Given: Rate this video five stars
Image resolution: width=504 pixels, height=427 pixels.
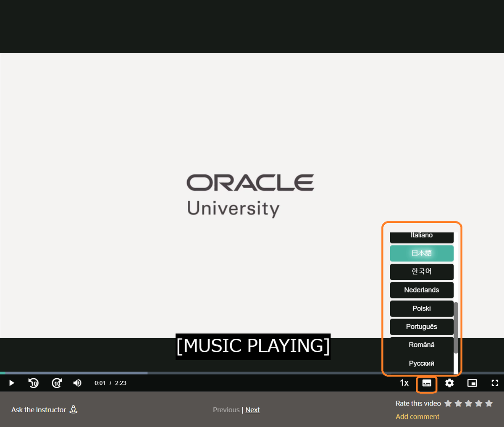Looking at the screenshot, I should tap(489, 403).
